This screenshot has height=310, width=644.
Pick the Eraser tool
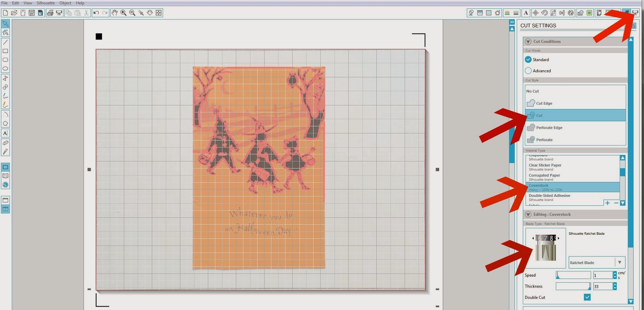pos(5,143)
